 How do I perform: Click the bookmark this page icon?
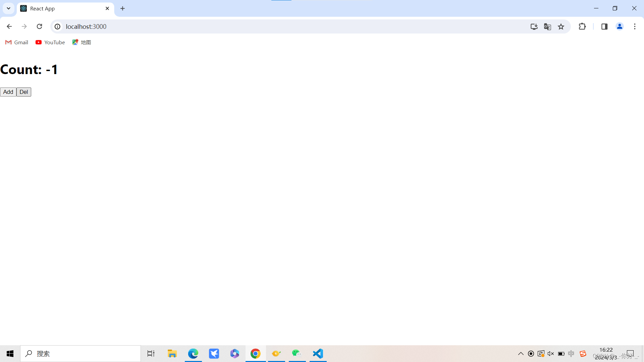click(561, 26)
